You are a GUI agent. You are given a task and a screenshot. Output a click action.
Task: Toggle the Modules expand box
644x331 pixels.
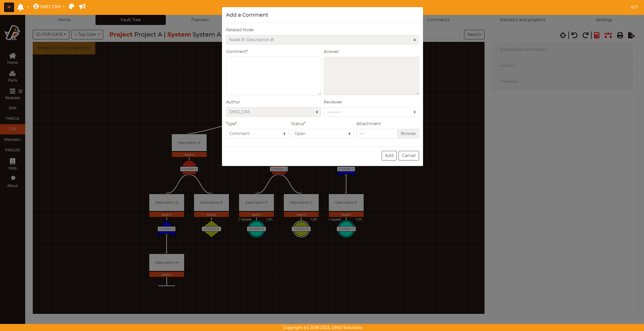(20, 91)
